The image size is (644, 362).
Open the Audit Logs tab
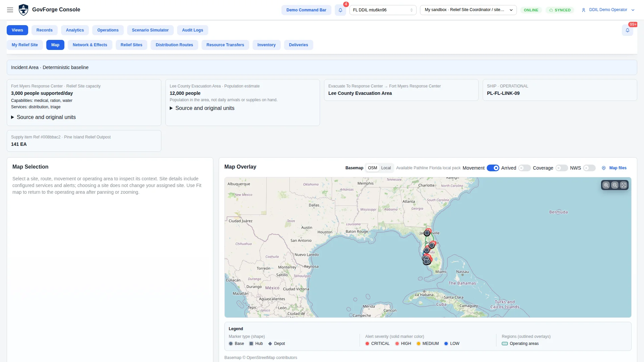click(193, 30)
